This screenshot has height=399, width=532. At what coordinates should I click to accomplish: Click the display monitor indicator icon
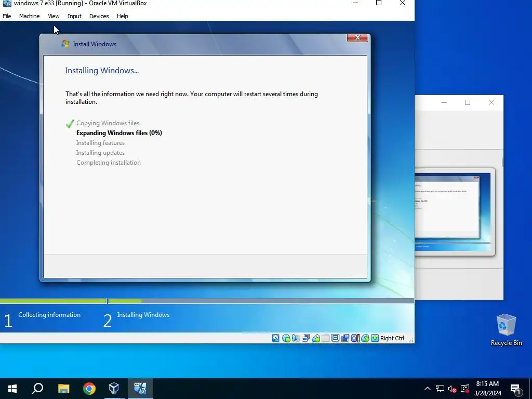336,338
